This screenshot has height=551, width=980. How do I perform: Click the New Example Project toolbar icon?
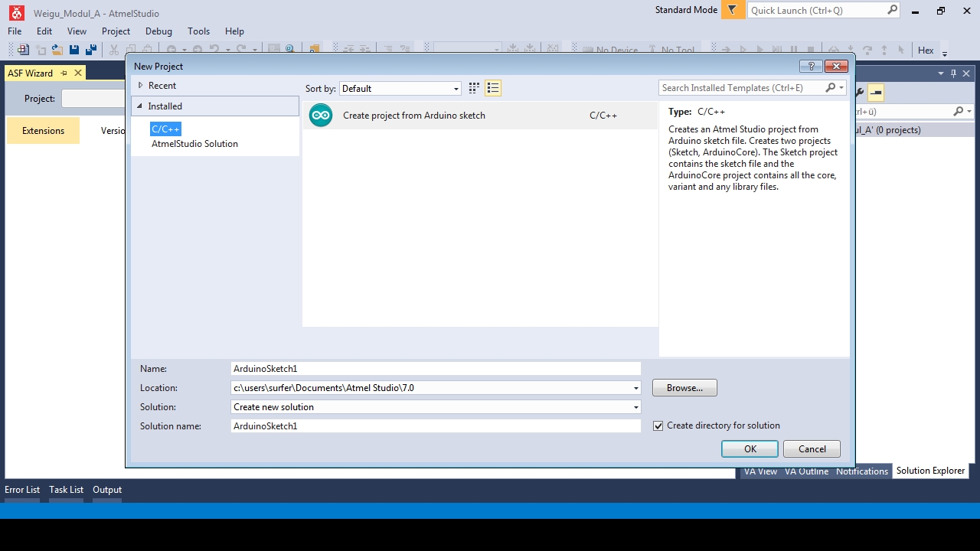point(40,50)
